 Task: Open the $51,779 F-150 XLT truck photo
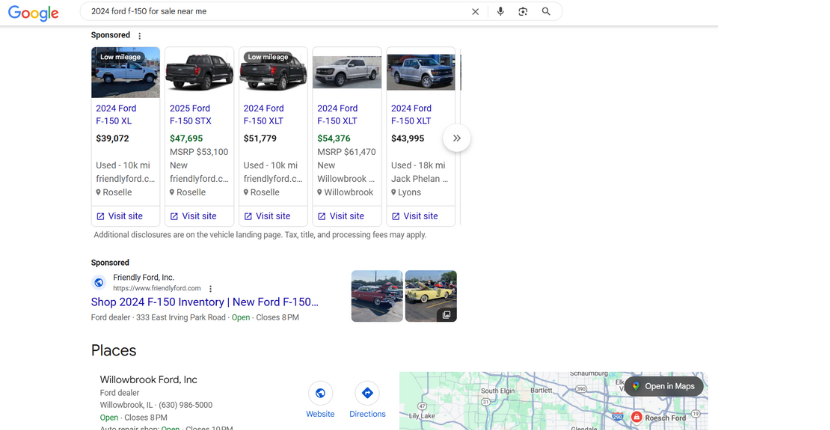(273, 73)
